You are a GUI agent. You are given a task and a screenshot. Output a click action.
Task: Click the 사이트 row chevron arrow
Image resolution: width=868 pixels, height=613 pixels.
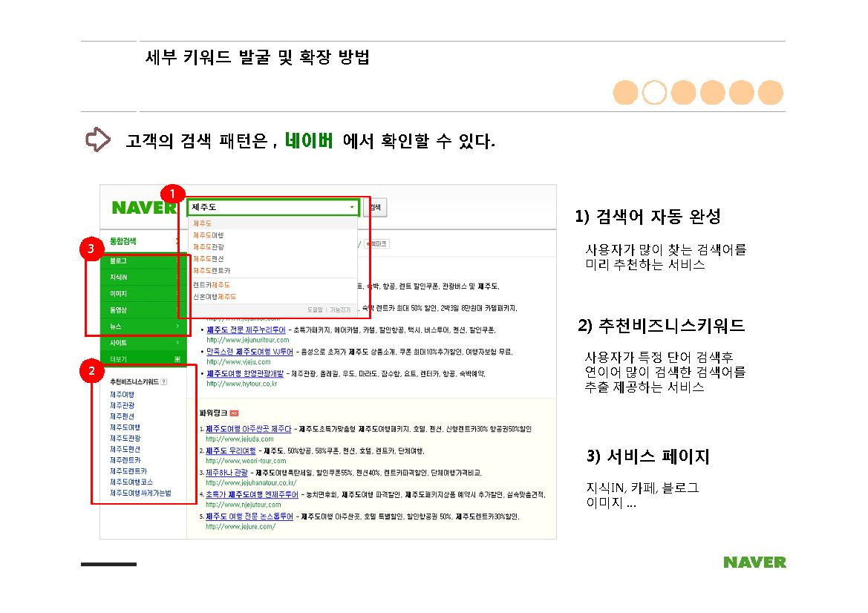[177, 343]
